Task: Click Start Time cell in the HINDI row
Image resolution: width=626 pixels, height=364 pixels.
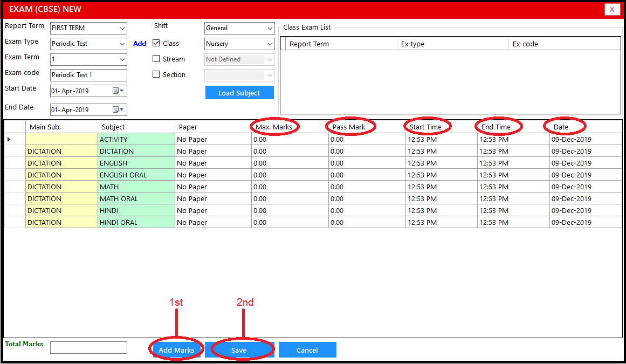Action: pos(442,210)
